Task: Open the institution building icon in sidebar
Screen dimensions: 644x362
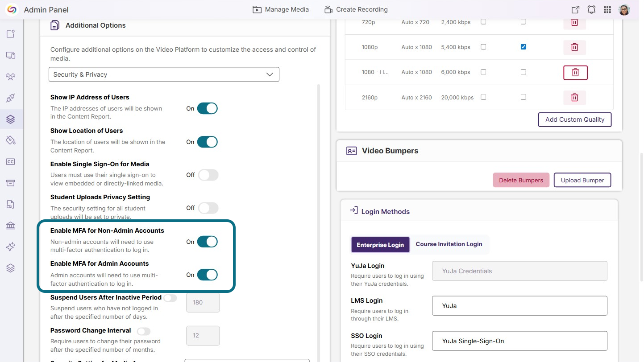Action: 11,226
